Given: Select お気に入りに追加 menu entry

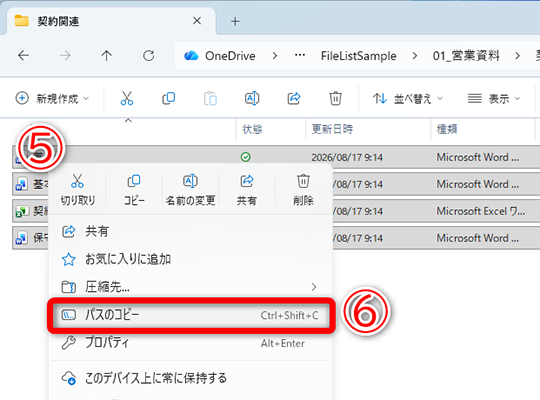Looking at the screenshot, I should click(x=190, y=259).
